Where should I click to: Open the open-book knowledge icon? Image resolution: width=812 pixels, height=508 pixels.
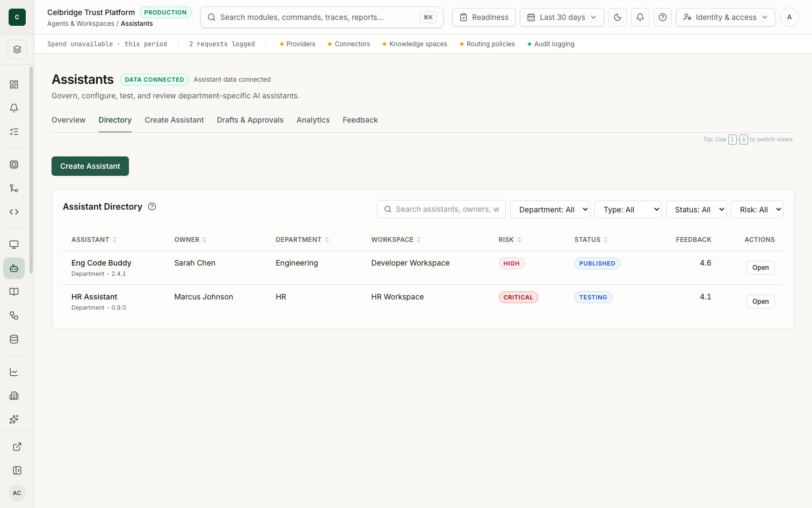click(x=14, y=292)
